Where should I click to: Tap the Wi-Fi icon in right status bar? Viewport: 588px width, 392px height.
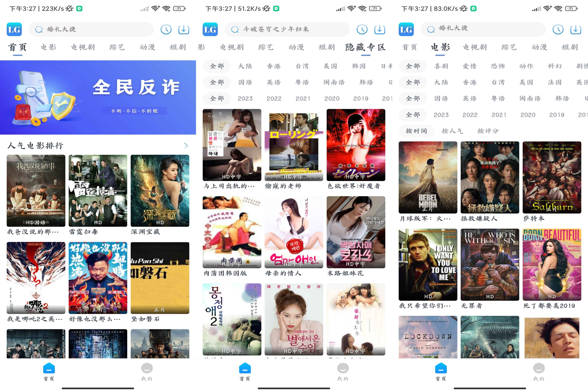tap(558, 9)
